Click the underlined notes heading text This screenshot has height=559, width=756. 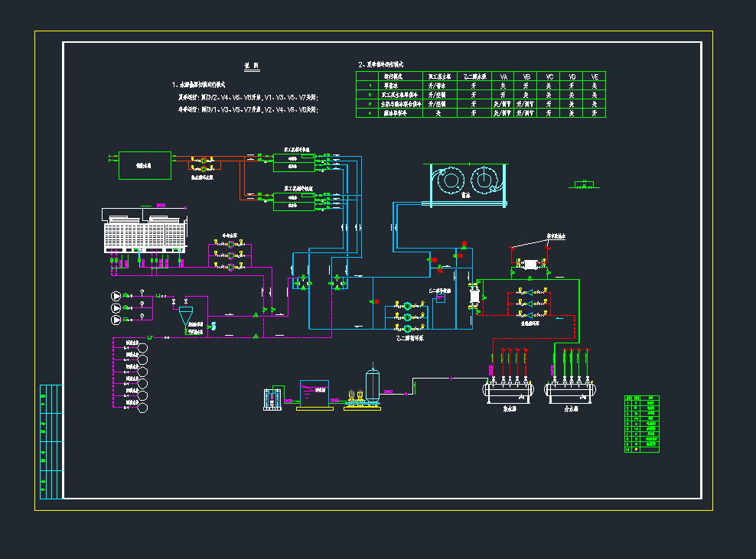coord(252,67)
